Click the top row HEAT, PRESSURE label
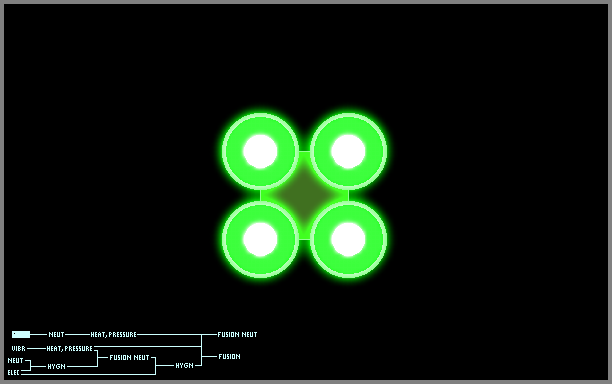 coord(114,334)
